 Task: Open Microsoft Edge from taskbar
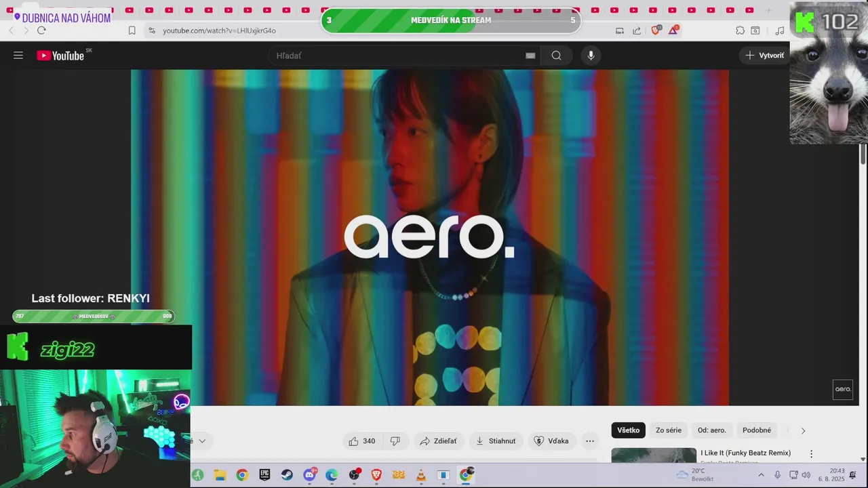pos(332,475)
